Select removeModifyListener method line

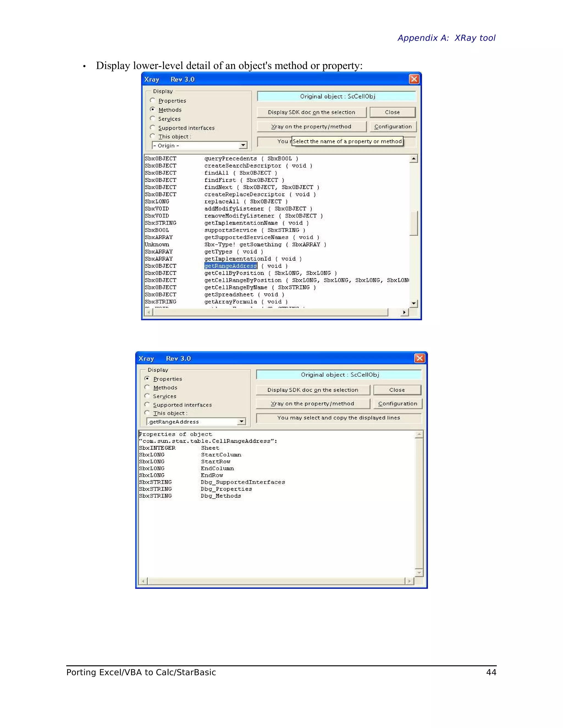coord(234,216)
